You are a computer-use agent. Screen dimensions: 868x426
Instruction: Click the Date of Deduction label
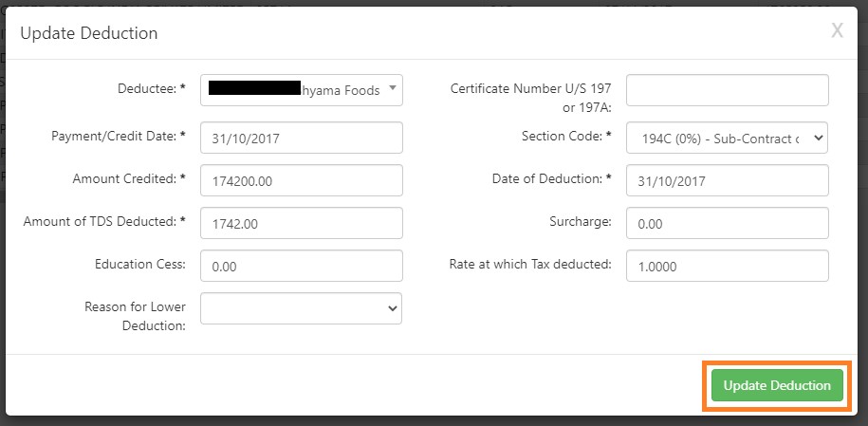[x=552, y=179]
